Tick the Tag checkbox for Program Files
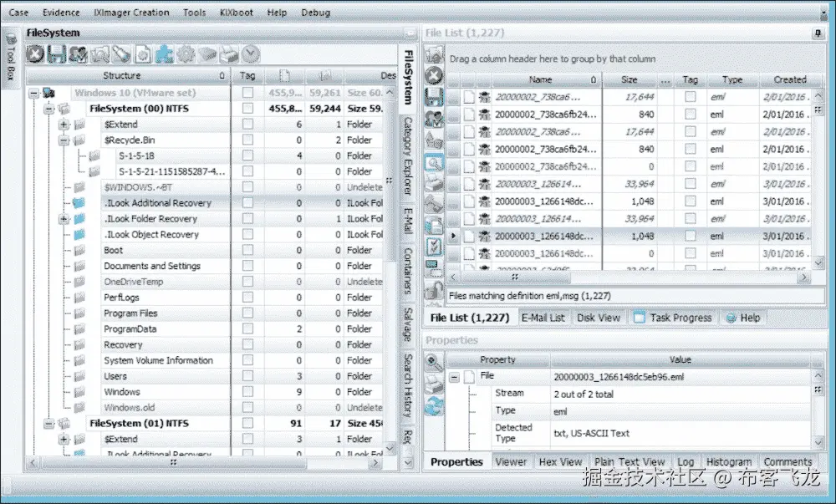This screenshot has height=504, width=836. tap(247, 313)
